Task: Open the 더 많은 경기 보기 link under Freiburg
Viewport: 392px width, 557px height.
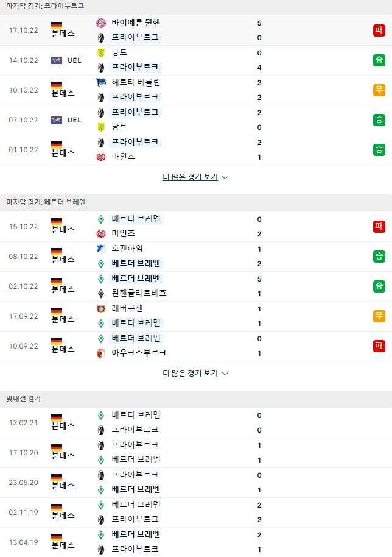Action: pyautogui.click(x=190, y=177)
